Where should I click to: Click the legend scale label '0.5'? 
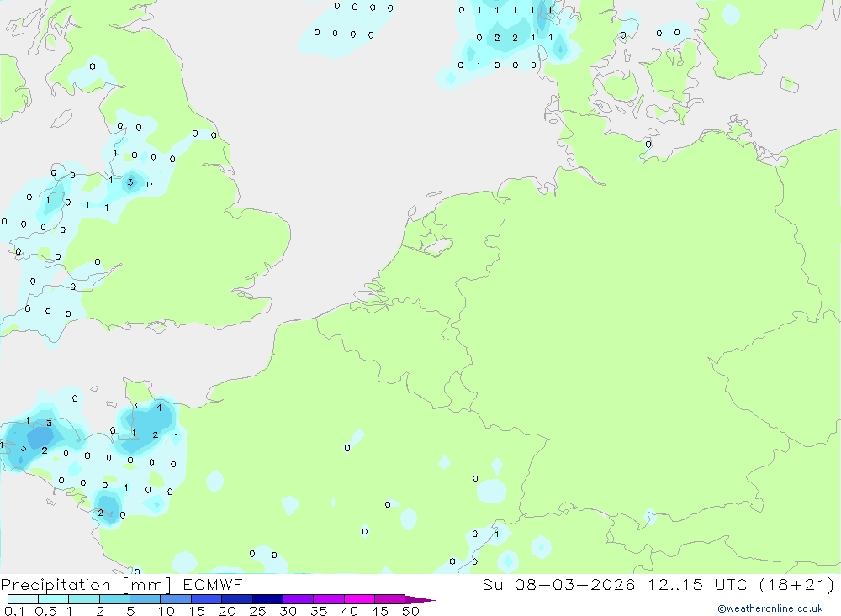(x=45, y=611)
